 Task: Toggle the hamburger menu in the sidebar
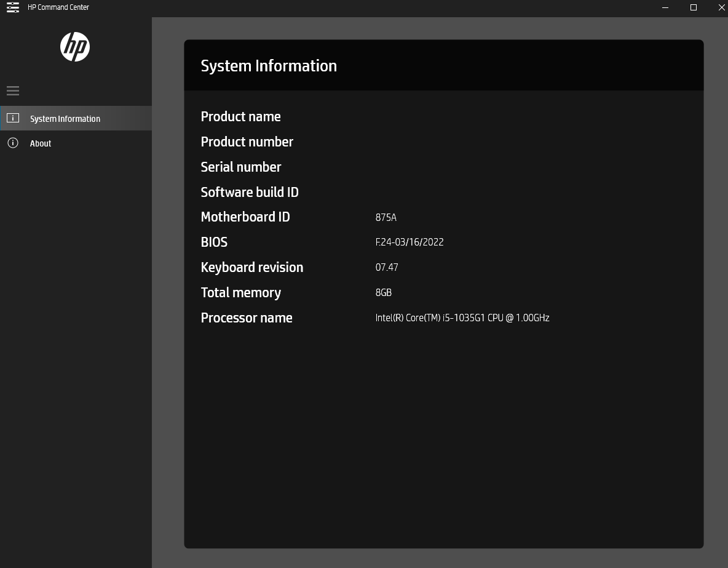13,90
